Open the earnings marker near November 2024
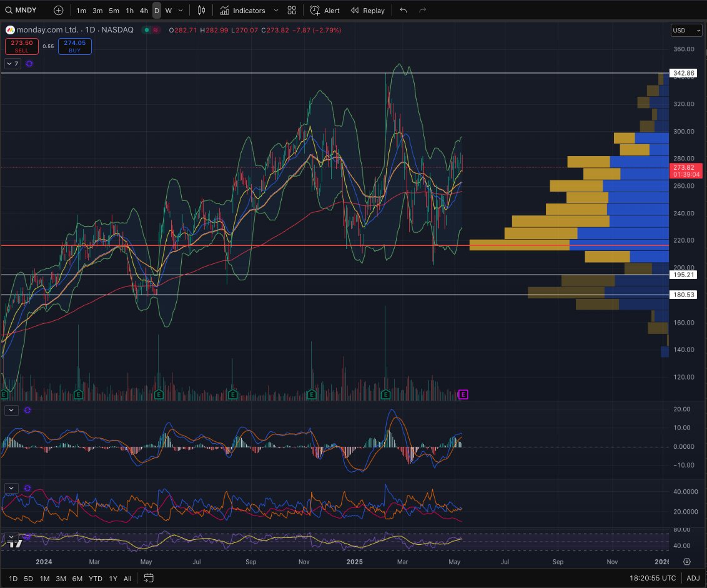707x588 pixels. coord(312,394)
